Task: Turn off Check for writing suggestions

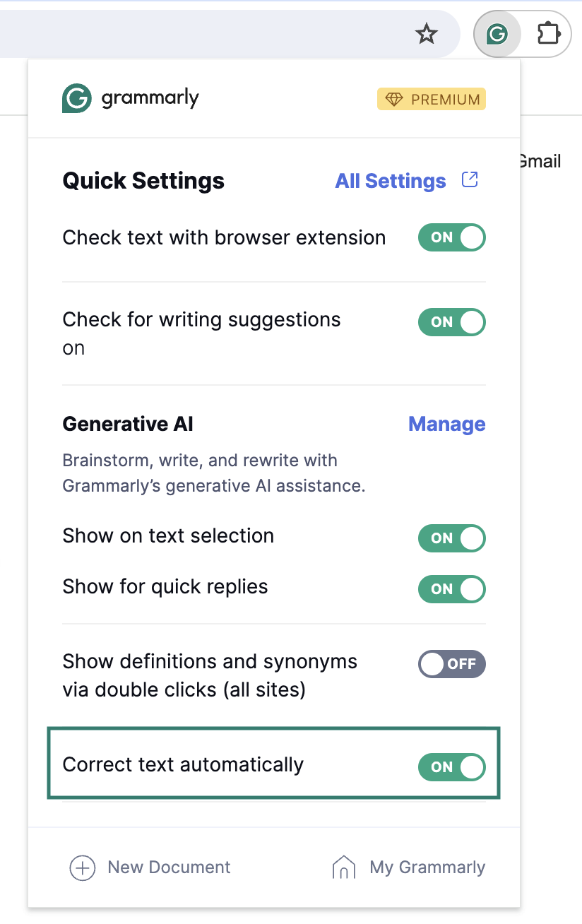Action: [452, 322]
